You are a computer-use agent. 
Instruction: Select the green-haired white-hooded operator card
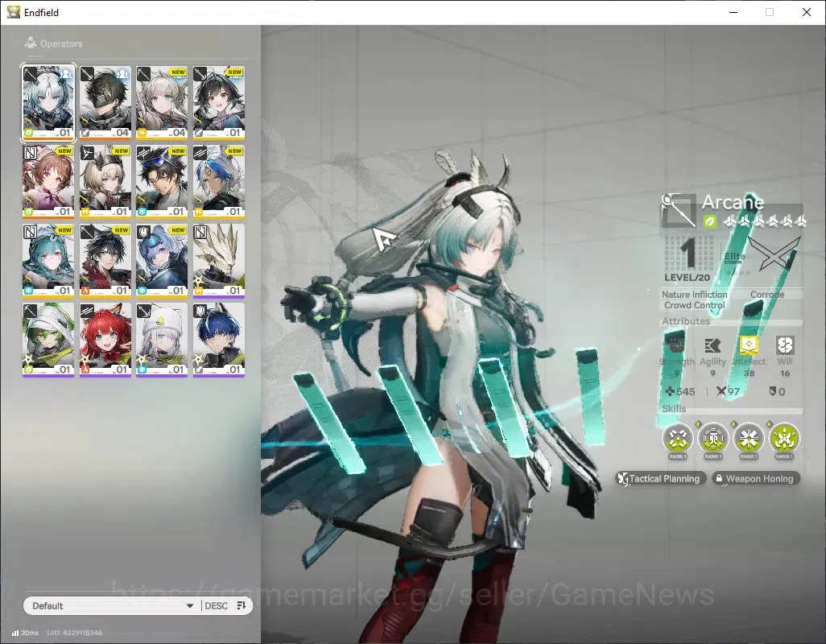point(48,340)
